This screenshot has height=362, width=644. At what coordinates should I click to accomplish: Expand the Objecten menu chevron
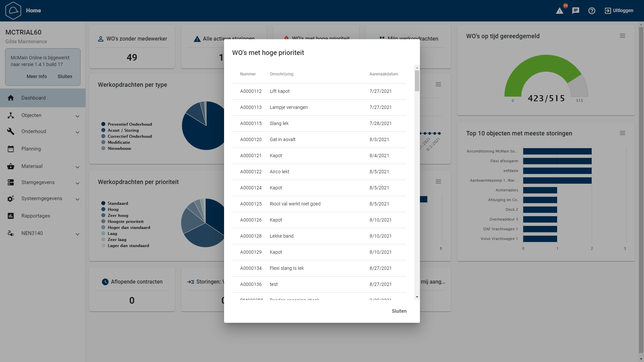click(x=77, y=116)
